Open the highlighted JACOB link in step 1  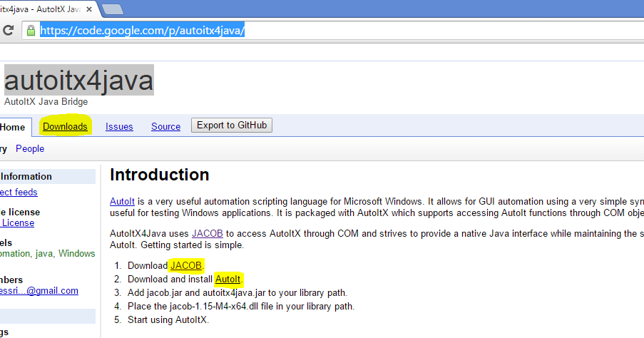click(x=186, y=266)
